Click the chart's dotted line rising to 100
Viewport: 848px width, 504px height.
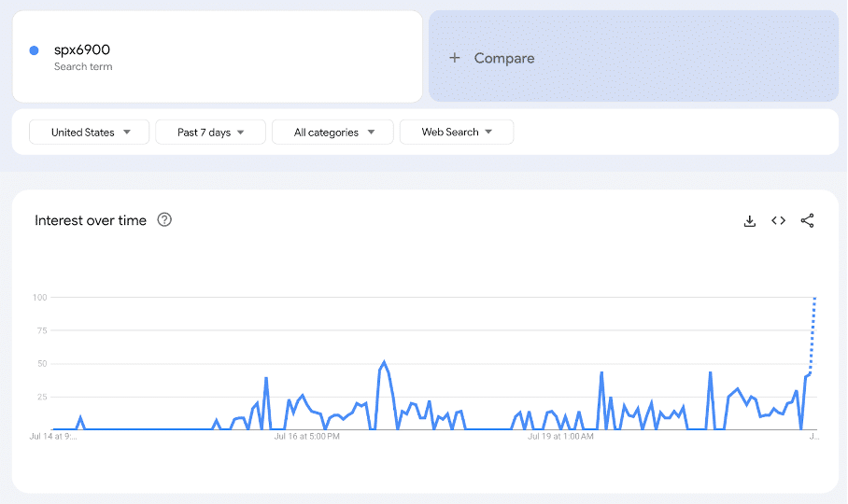pyautogui.click(x=813, y=336)
